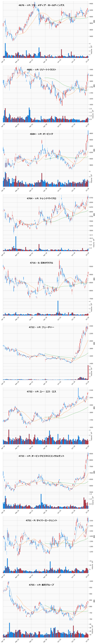Viewport: 96px width, 644px height.
Task: Click the 4751 サイバーエージェント chart title
Action: (x=41, y=520)
